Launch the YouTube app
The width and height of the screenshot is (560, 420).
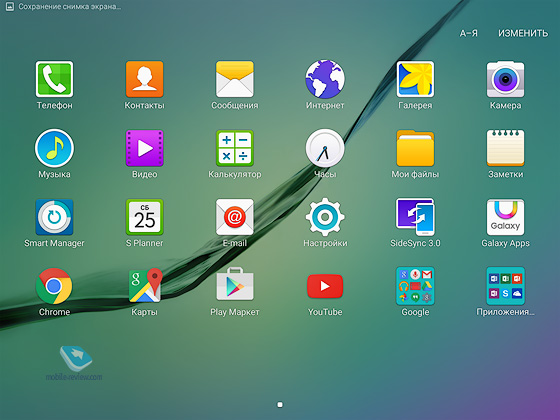pyautogui.click(x=325, y=286)
